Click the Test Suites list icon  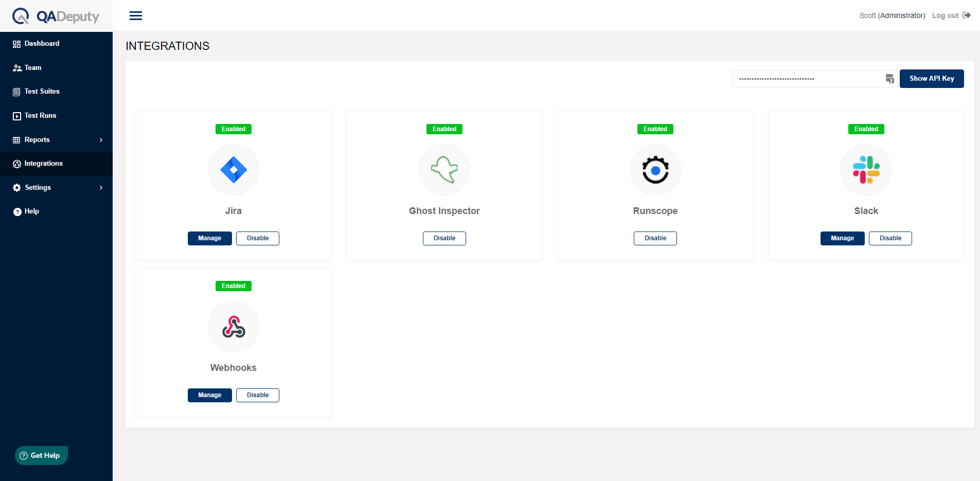(x=16, y=92)
